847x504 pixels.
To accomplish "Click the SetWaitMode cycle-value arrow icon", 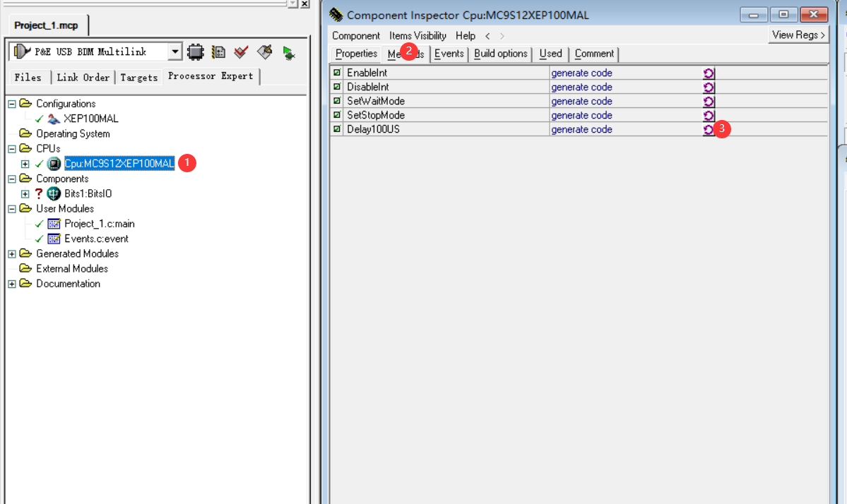I will (709, 102).
